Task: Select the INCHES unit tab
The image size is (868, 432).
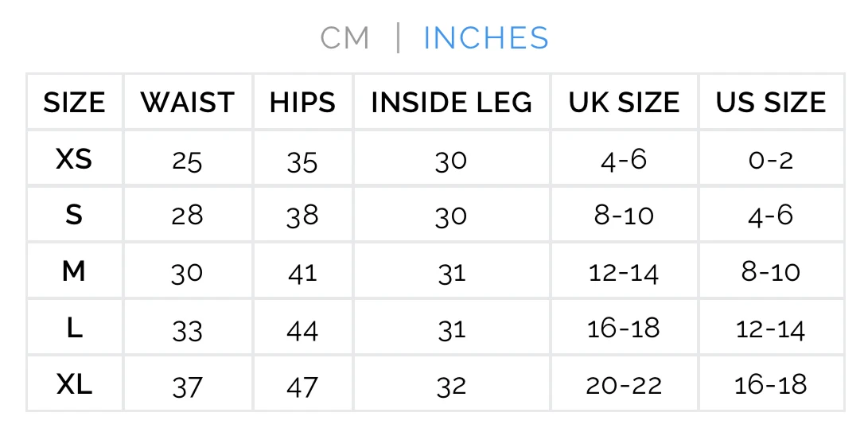Action: click(485, 38)
